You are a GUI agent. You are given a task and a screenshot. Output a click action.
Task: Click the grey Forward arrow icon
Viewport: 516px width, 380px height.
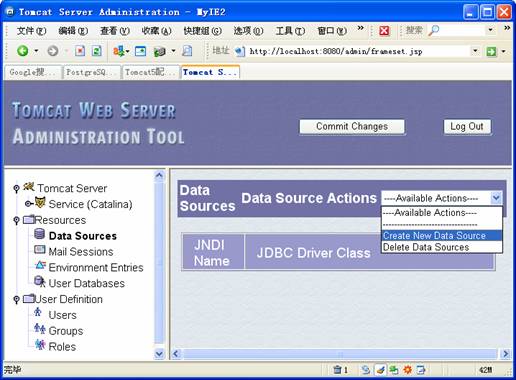pyautogui.click(x=53, y=51)
